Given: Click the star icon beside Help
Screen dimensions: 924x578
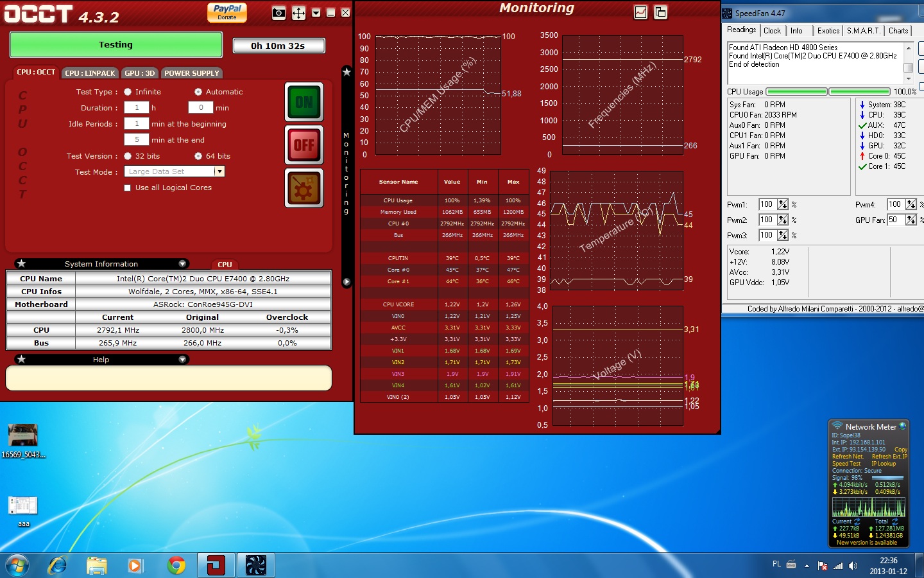Looking at the screenshot, I should pos(21,359).
